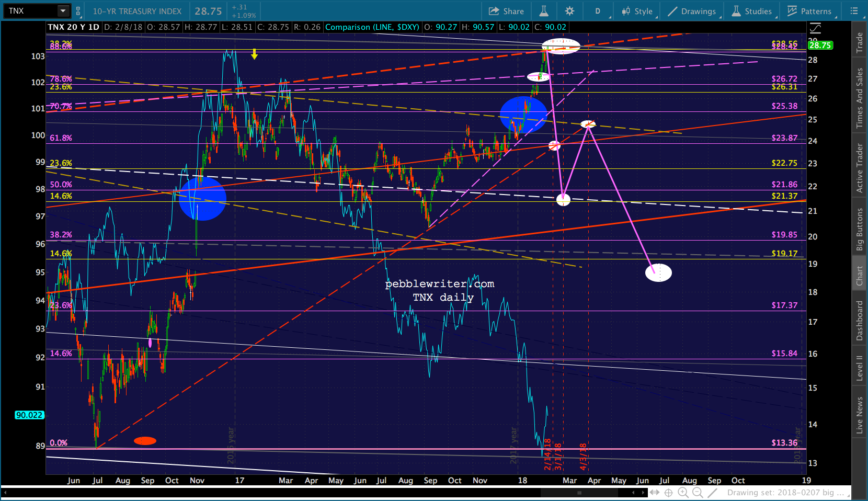Open the D timeframe selector

pos(598,11)
